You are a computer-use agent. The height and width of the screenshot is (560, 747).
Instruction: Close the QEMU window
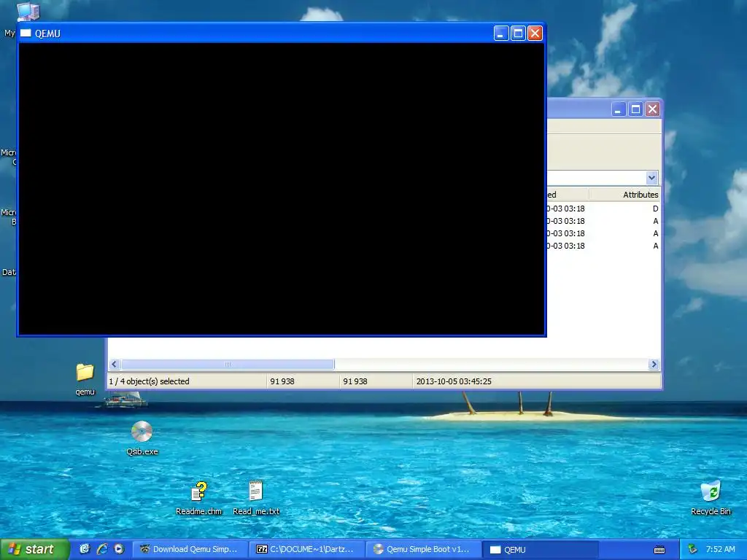click(x=535, y=34)
